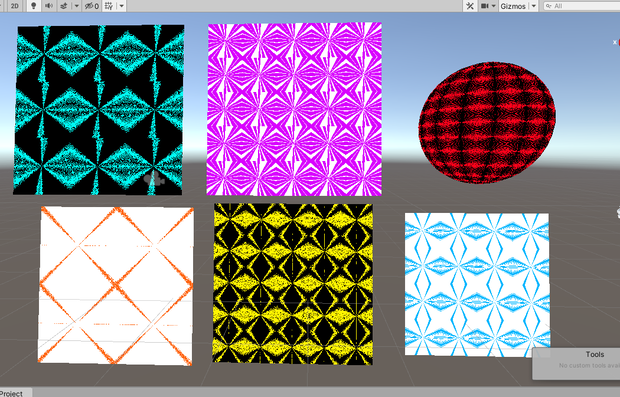
Task: Toggle skybox and effects icon
Action: pos(64,6)
